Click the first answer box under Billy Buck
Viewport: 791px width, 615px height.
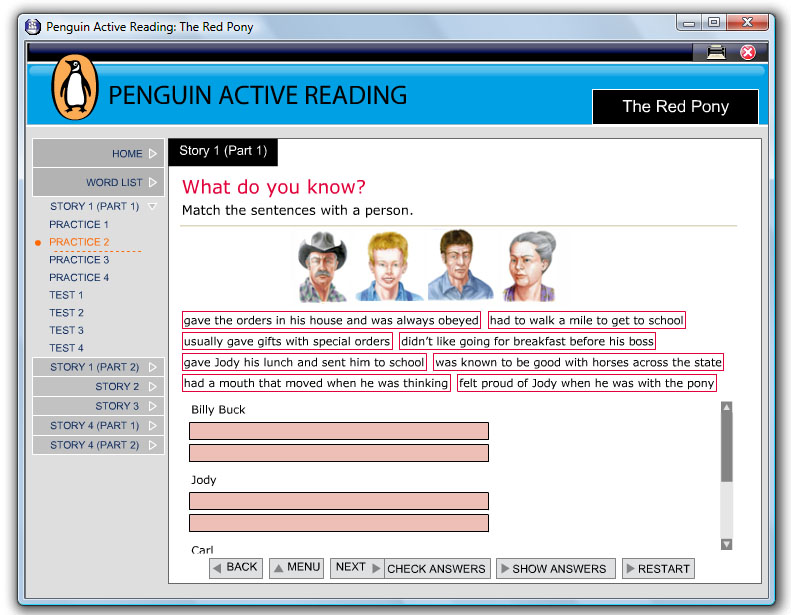339,431
